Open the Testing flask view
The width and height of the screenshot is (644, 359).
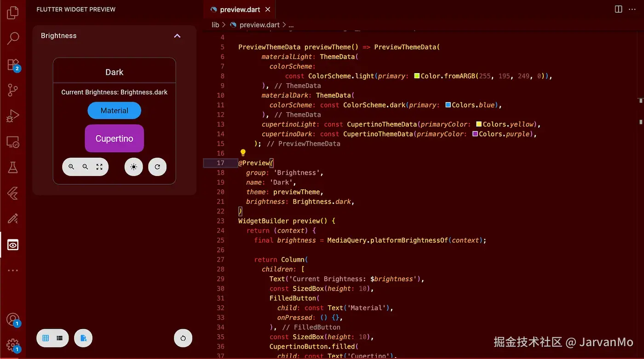[13, 167]
